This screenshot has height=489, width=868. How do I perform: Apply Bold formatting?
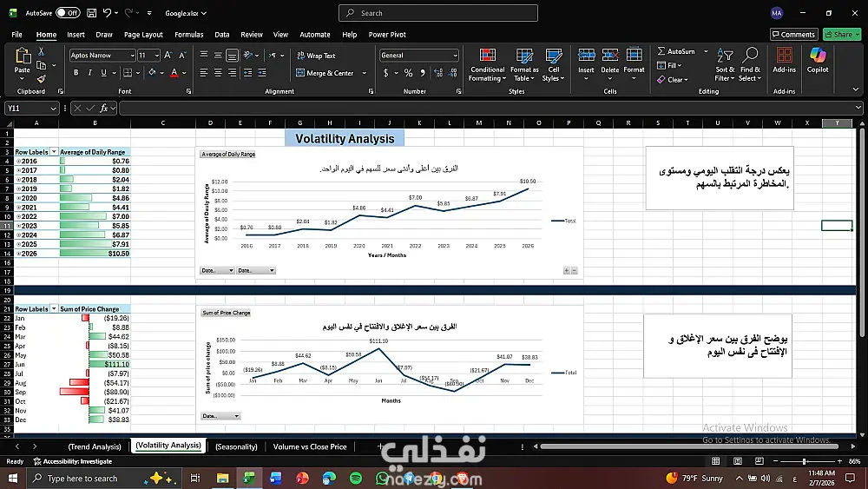point(76,73)
